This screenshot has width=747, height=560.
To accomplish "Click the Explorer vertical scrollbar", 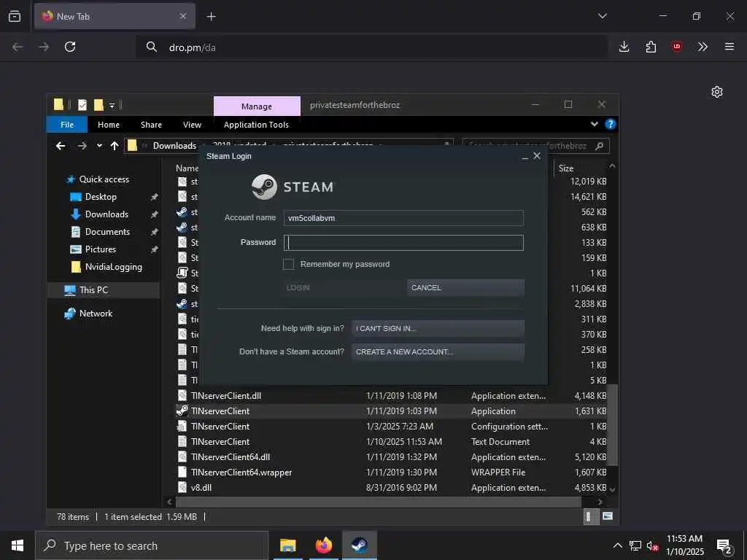I will (613, 425).
